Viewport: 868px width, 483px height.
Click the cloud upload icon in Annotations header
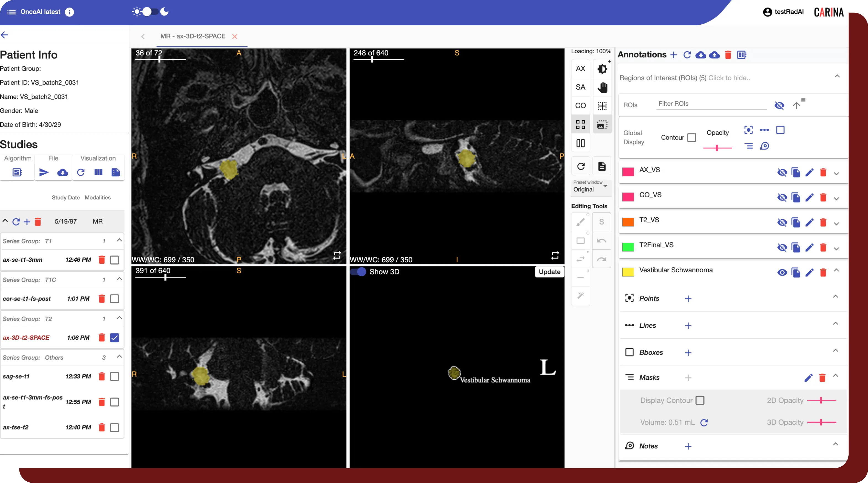715,55
